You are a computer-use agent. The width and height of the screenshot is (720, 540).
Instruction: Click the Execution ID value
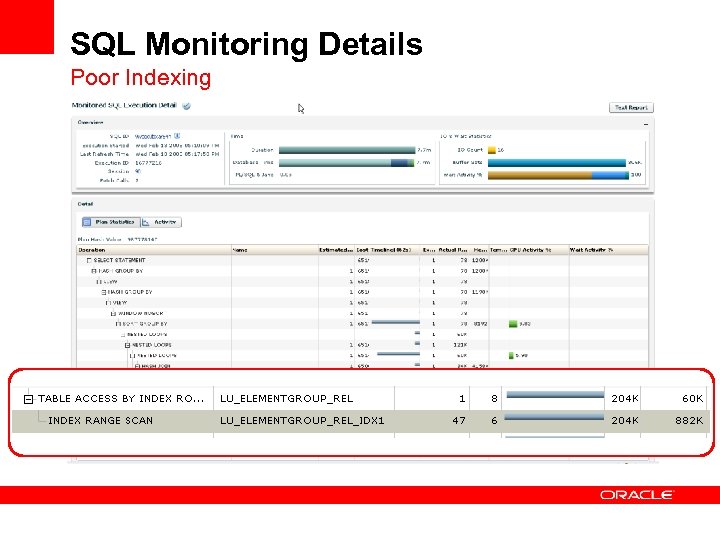[148, 163]
